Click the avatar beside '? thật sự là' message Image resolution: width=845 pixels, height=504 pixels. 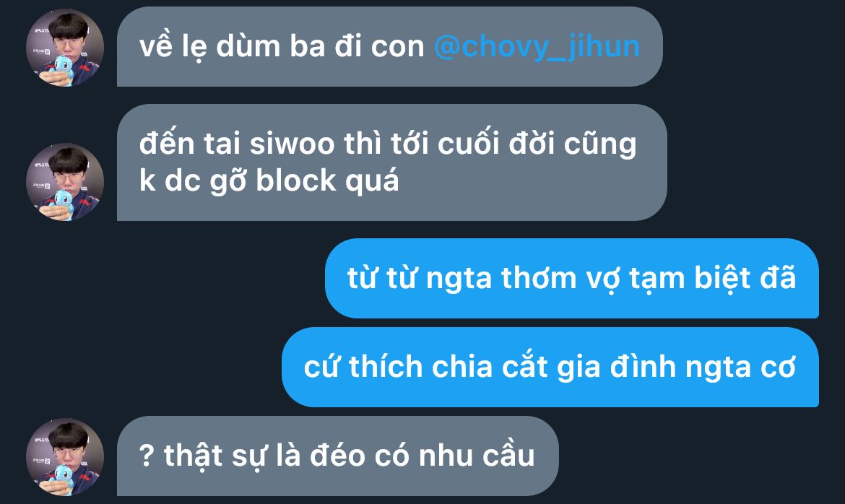pyautogui.click(x=65, y=456)
